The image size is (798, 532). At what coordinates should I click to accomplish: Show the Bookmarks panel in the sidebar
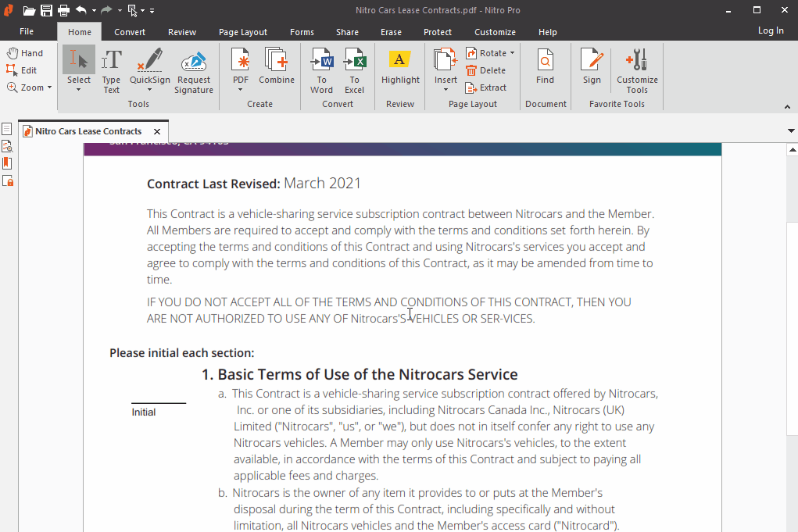(8, 163)
